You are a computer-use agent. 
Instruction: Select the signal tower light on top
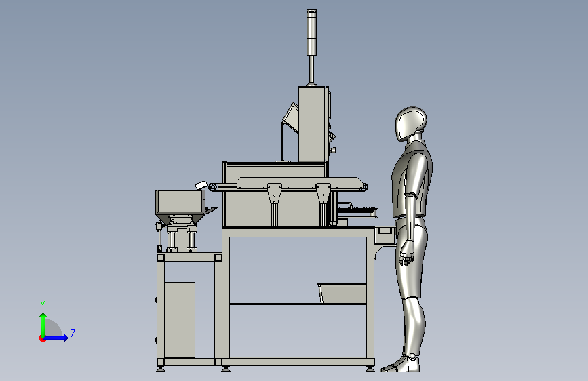click(311, 33)
